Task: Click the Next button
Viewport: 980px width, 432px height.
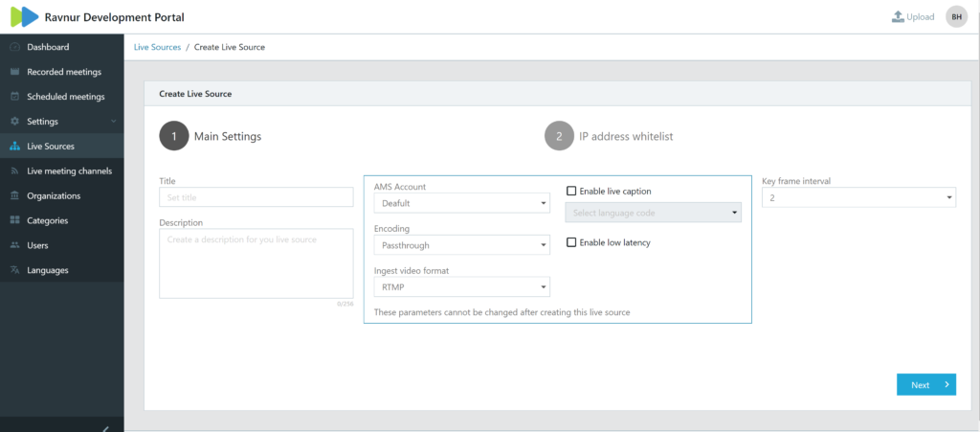Action: [x=925, y=384]
